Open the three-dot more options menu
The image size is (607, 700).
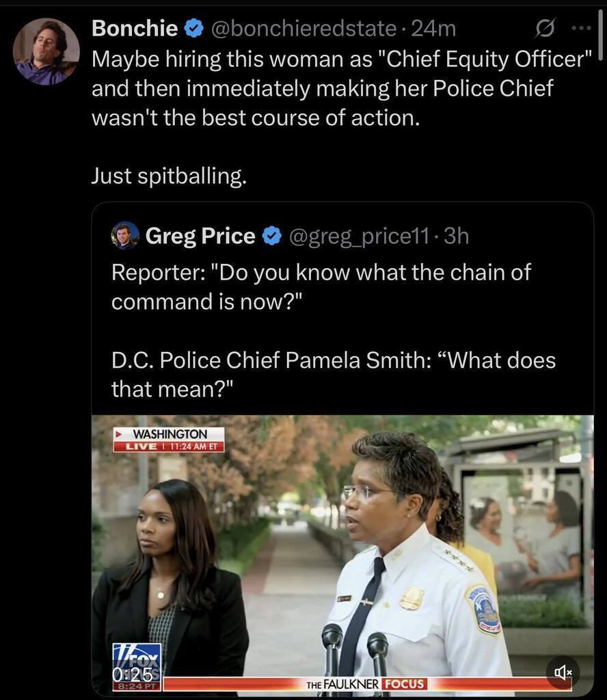581,29
